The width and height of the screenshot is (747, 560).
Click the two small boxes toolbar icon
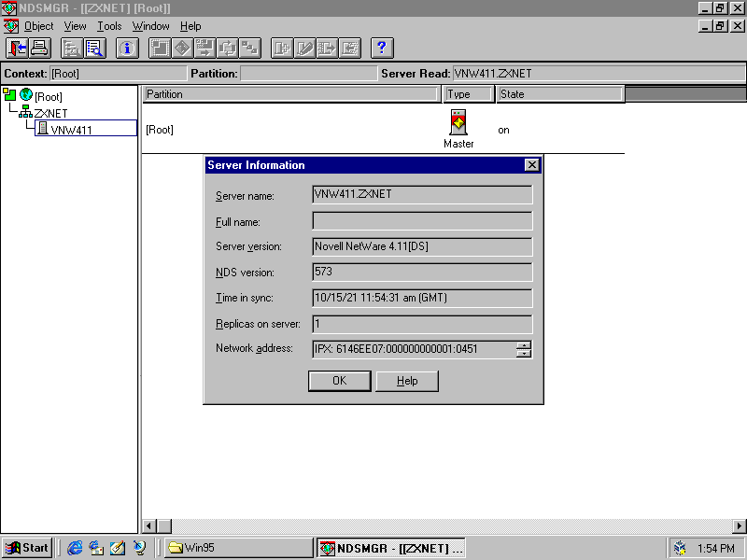[249, 49]
